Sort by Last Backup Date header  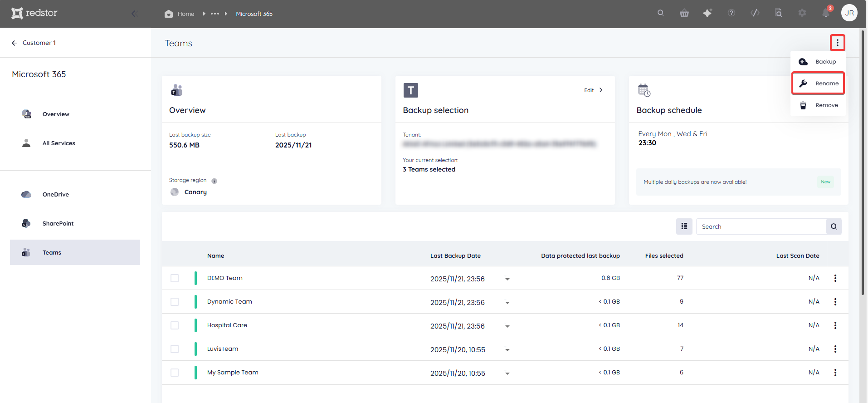click(x=455, y=256)
